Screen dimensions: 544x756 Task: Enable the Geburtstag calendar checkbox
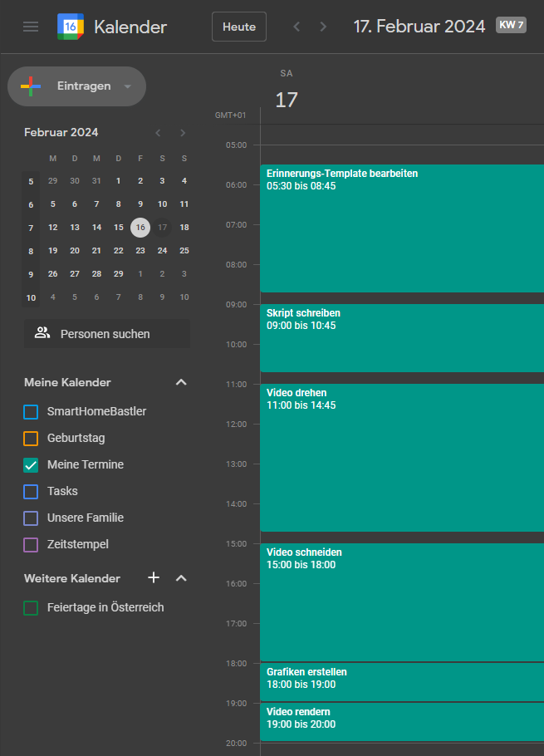[31, 439]
